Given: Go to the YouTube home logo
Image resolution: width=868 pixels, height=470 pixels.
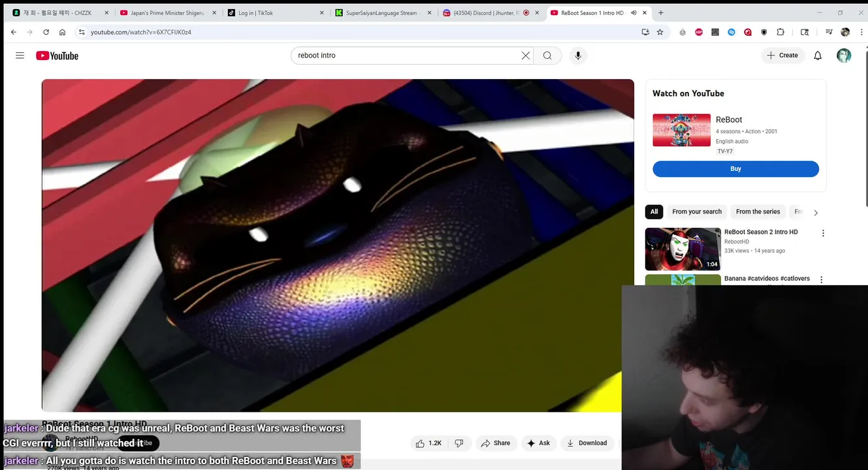Looking at the screenshot, I should tap(57, 55).
